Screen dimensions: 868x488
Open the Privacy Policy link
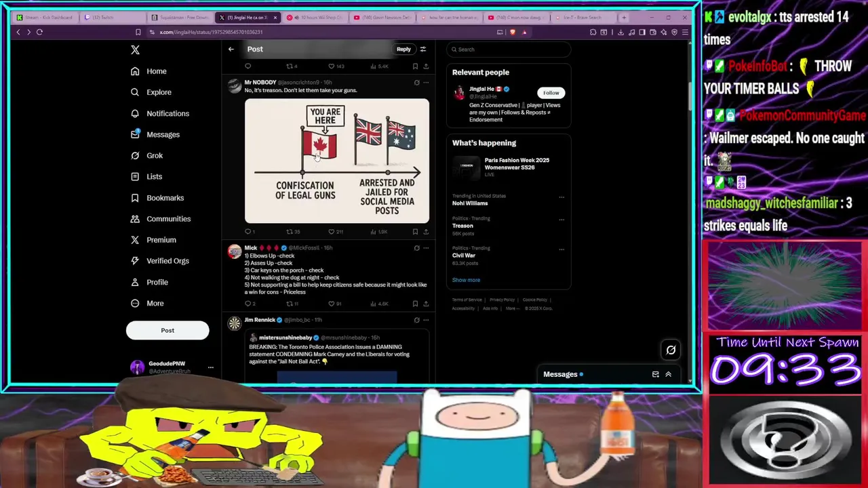[x=502, y=300]
